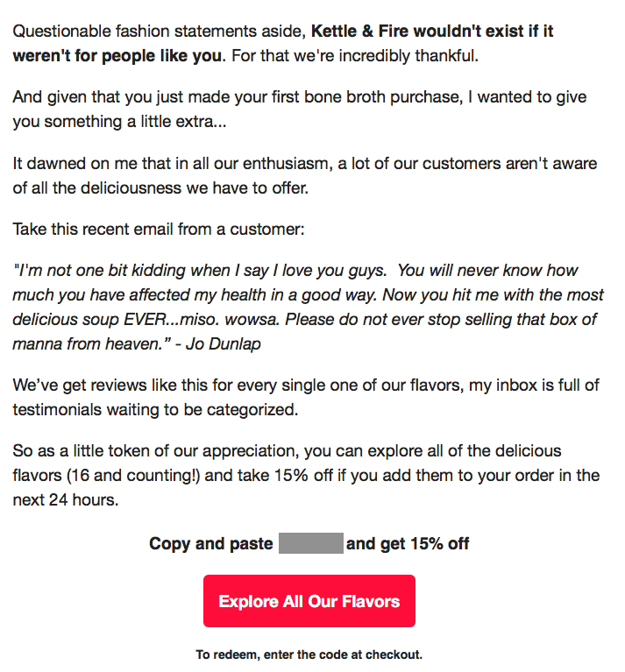The width and height of the screenshot is (625, 672).
Task: Click 'For that we're incredibly thankful' sentence
Action: pos(355,56)
